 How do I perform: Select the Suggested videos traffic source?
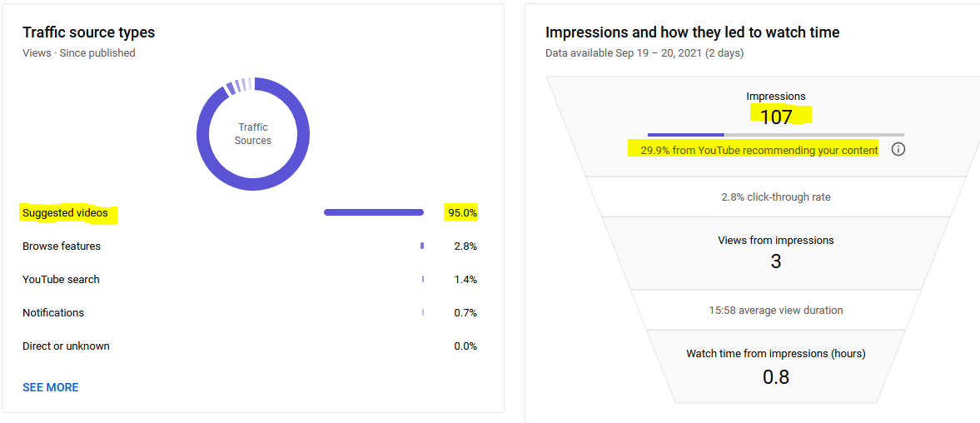65,213
